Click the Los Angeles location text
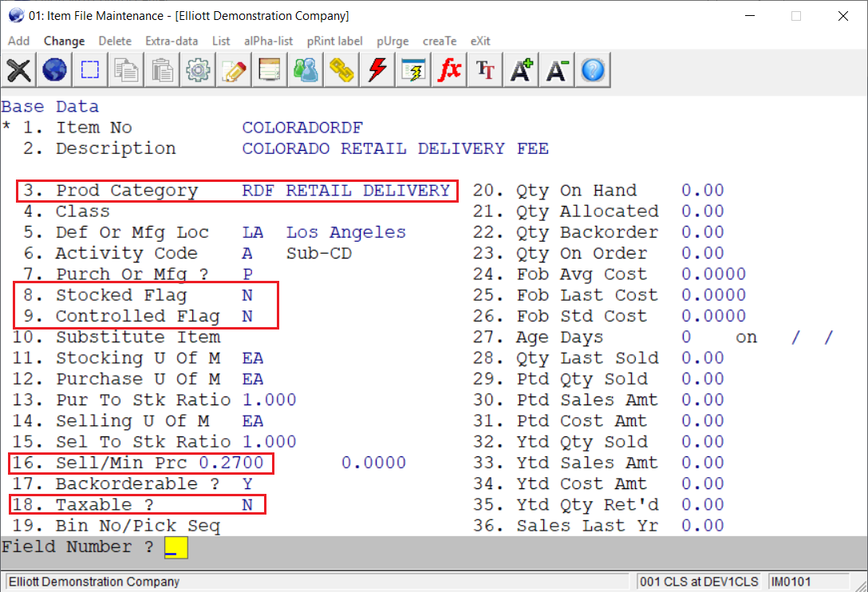The image size is (868, 592). [346, 233]
